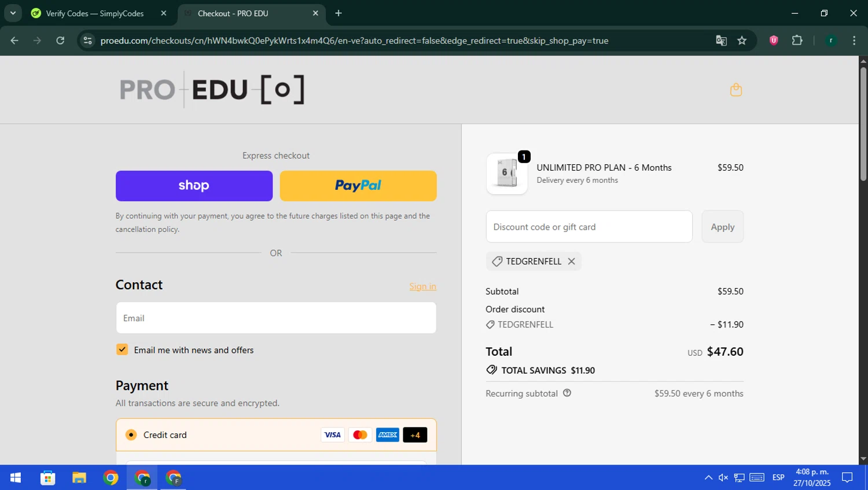Click the Sign in link
The image size is (868, 490).
(x=422, y=286)
